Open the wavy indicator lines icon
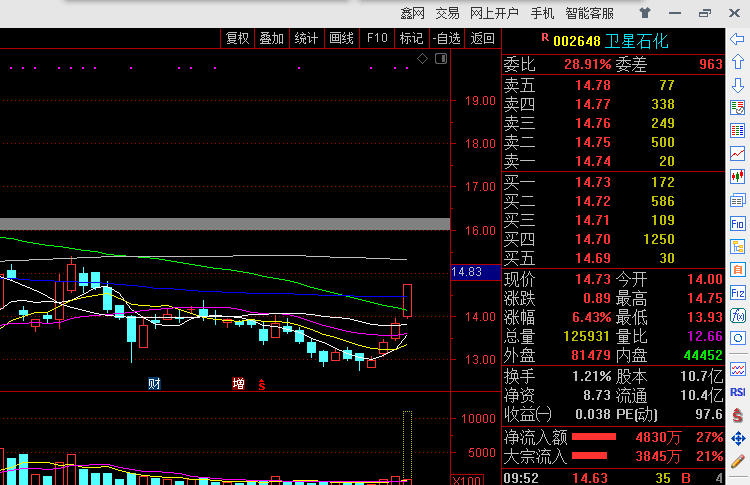This screenshot has height=485, width=750. click(x=738, y=369)
